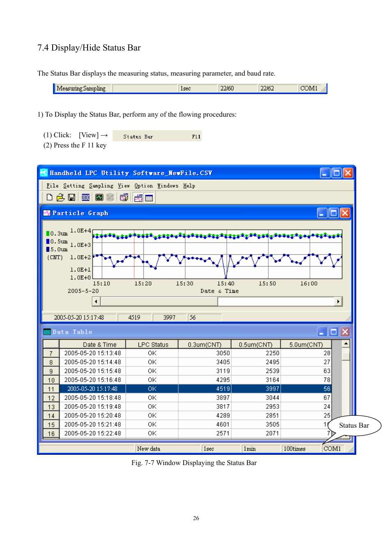Click the data download toolbar icon

[x=124, y=197]
